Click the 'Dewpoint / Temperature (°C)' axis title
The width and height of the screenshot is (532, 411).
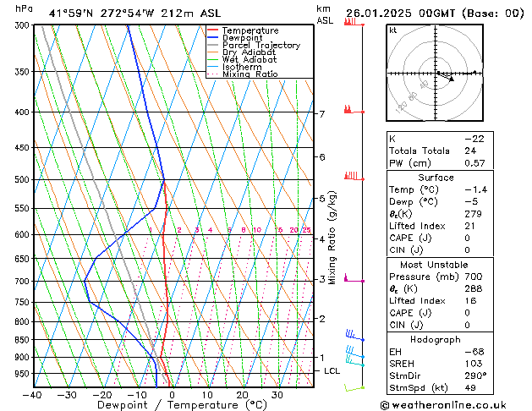[182, 405]
